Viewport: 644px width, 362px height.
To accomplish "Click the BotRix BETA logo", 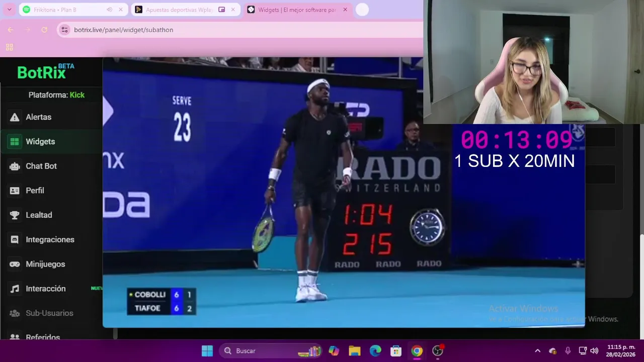I will point(46,72).
